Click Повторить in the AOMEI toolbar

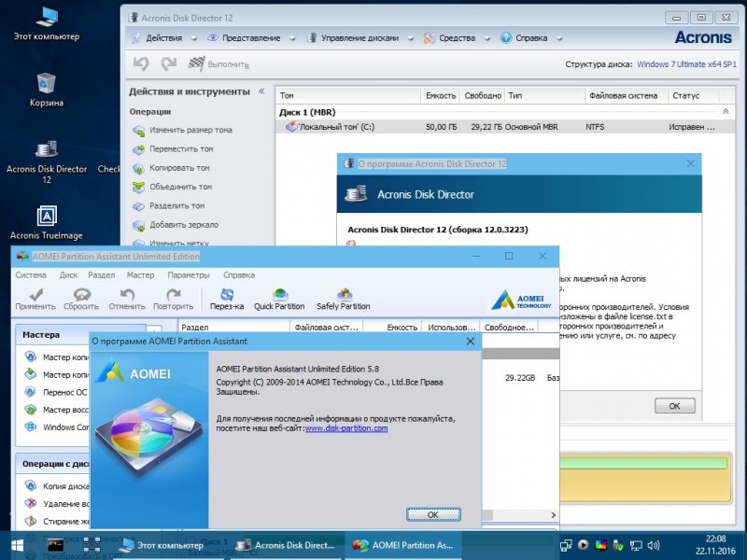tap(173, 299)
